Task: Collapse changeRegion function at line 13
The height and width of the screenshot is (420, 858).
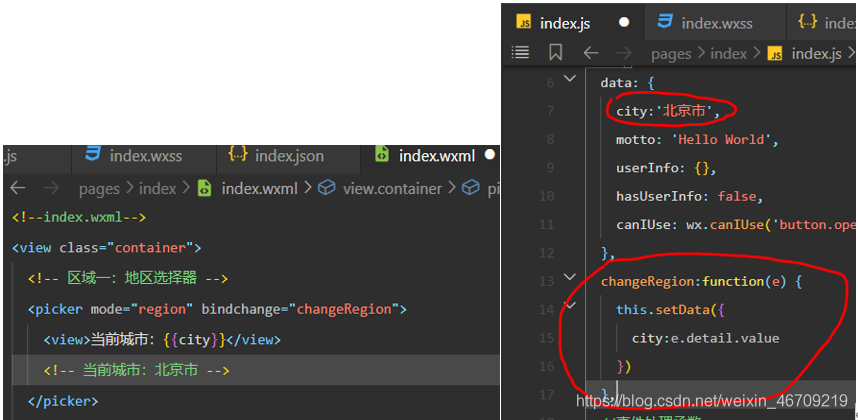Action: [x=570, y=277]
